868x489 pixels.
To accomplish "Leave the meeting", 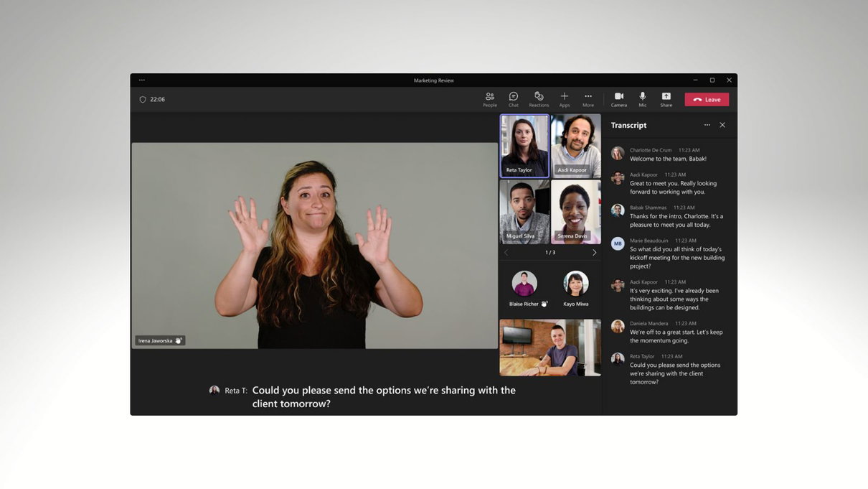I will (x=707, y=100).
